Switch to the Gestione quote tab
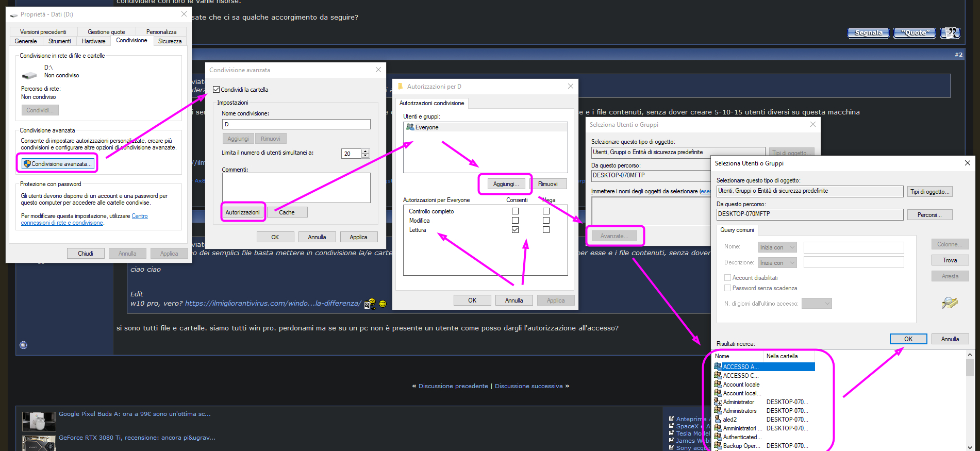Screen dimensions: 980x451 [x=106, y=32]
